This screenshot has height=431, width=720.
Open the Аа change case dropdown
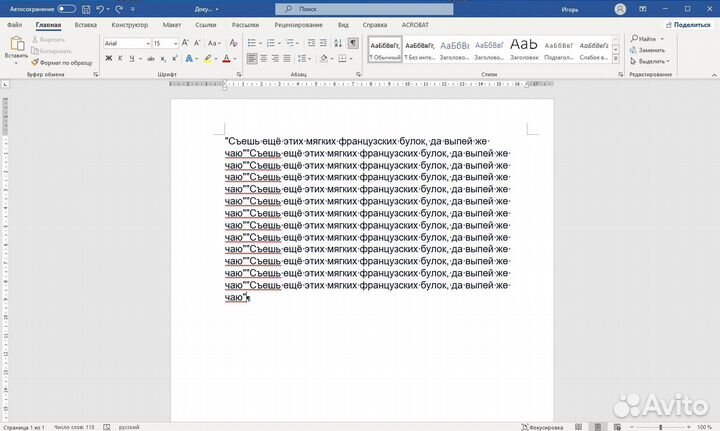tap(214, 43)
